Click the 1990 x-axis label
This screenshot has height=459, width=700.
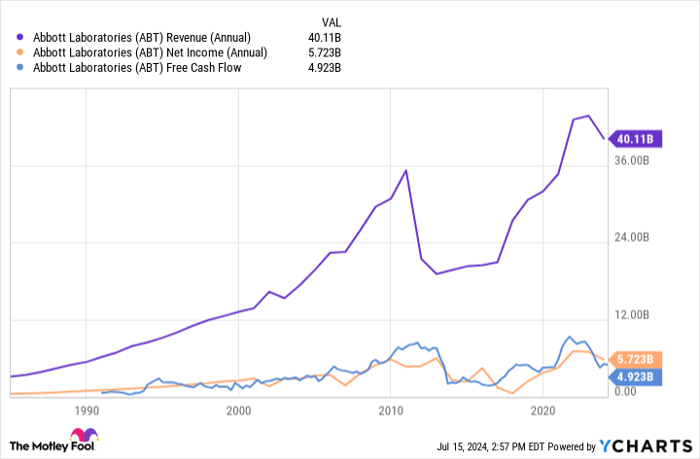click(x=87, y=411)
